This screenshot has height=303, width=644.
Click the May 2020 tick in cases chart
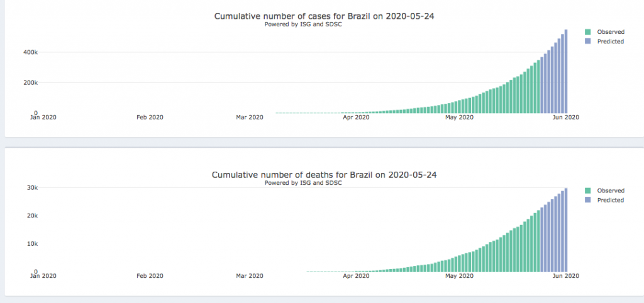point(458,117)
